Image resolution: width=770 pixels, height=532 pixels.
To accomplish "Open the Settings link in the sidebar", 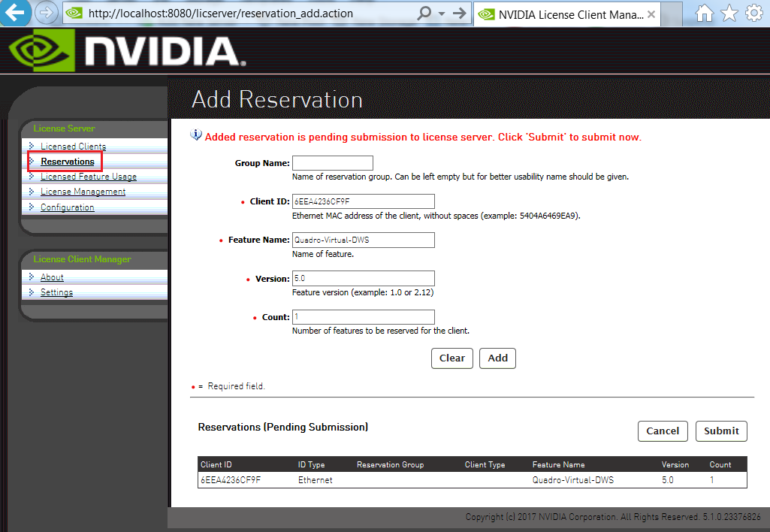I will pyautogui.click(x=56, y=292).
